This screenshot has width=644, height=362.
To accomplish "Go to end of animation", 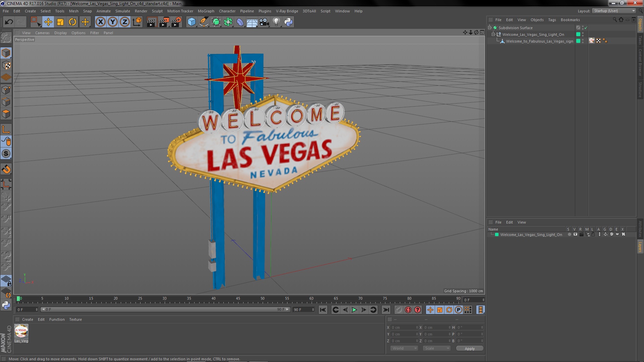I will point(386,310).
